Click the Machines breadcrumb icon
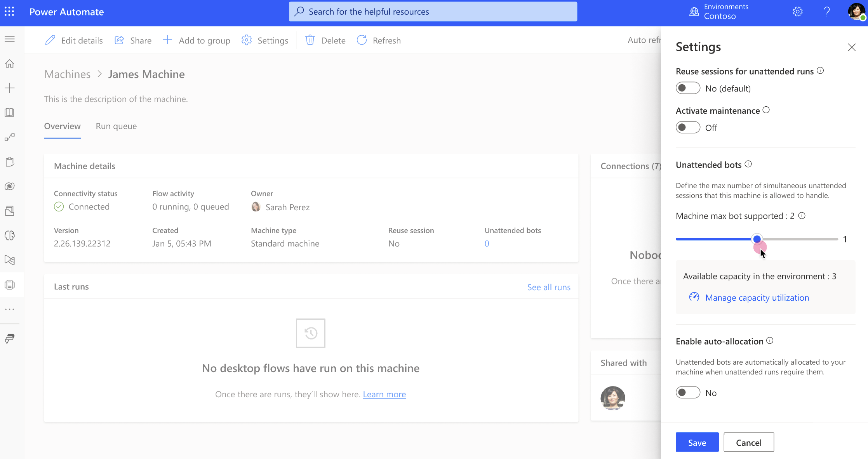Viewport: 868px width, 459px height. pos(67,73)
